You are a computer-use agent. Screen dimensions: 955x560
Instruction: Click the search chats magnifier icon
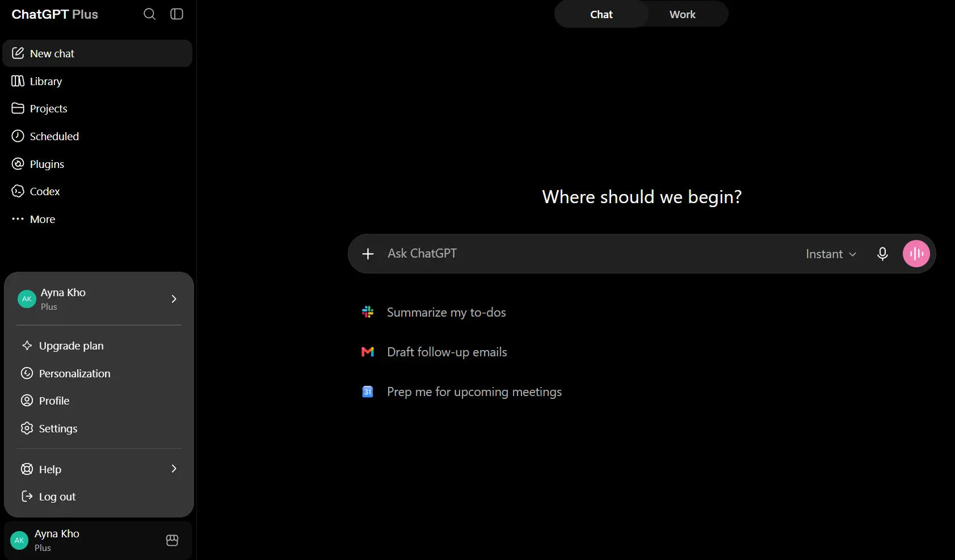pyautogui.click(x=149, y=14)
